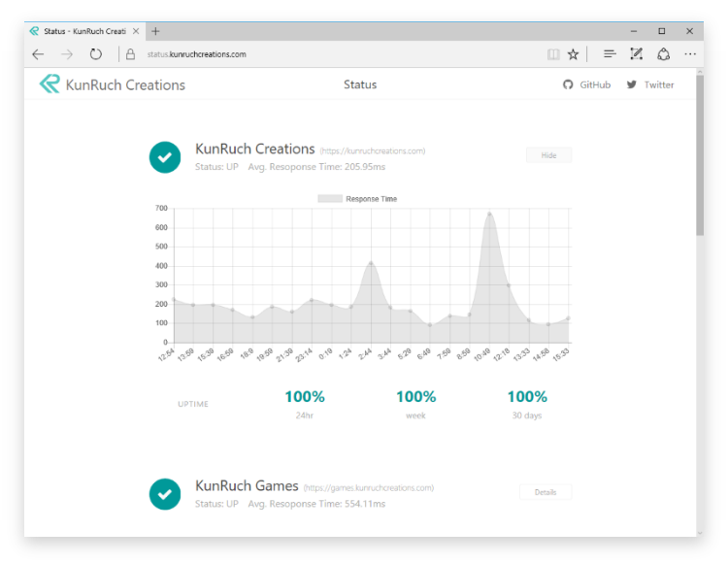Add page to favorites with the star icon
The height and width of the screenshot is (563, 728).
573,54
